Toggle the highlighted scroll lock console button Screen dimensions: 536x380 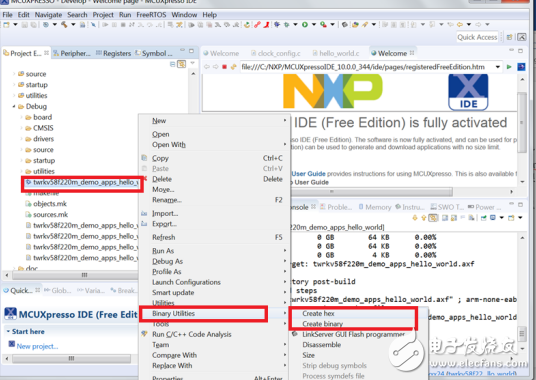433,218
